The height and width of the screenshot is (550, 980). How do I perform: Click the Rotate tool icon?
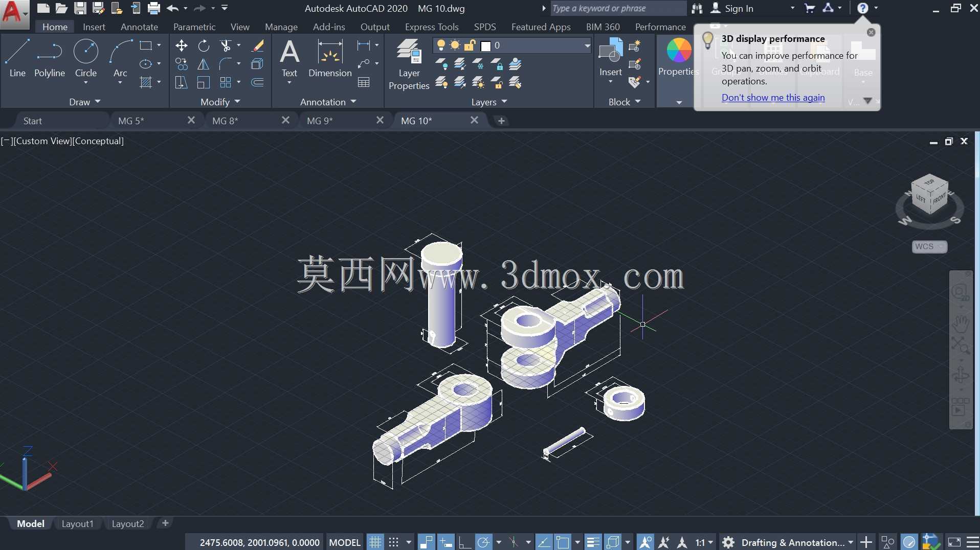pos(204,45)
